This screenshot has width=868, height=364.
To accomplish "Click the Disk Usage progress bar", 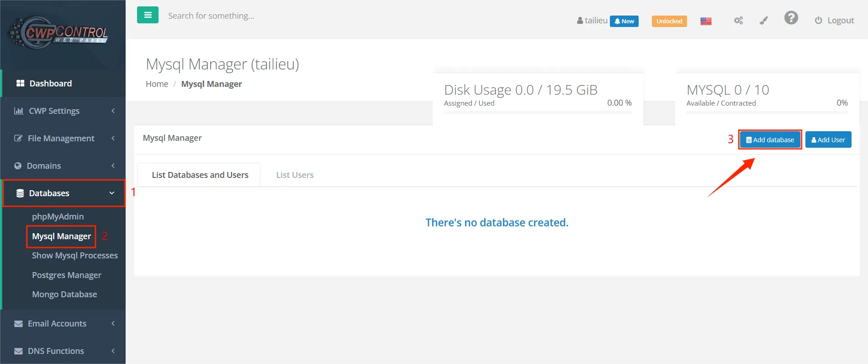I will click(538, 112).
